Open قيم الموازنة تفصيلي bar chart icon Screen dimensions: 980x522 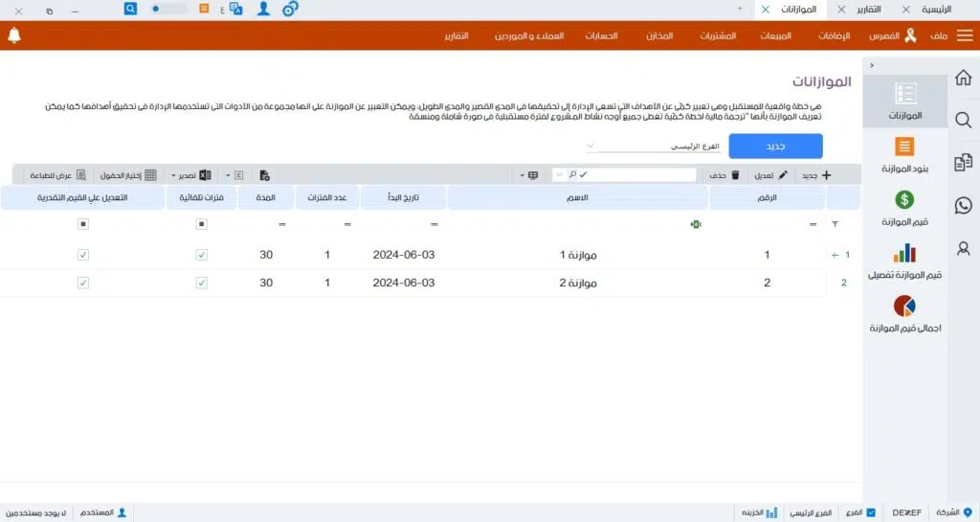click(x=904, y=253)
